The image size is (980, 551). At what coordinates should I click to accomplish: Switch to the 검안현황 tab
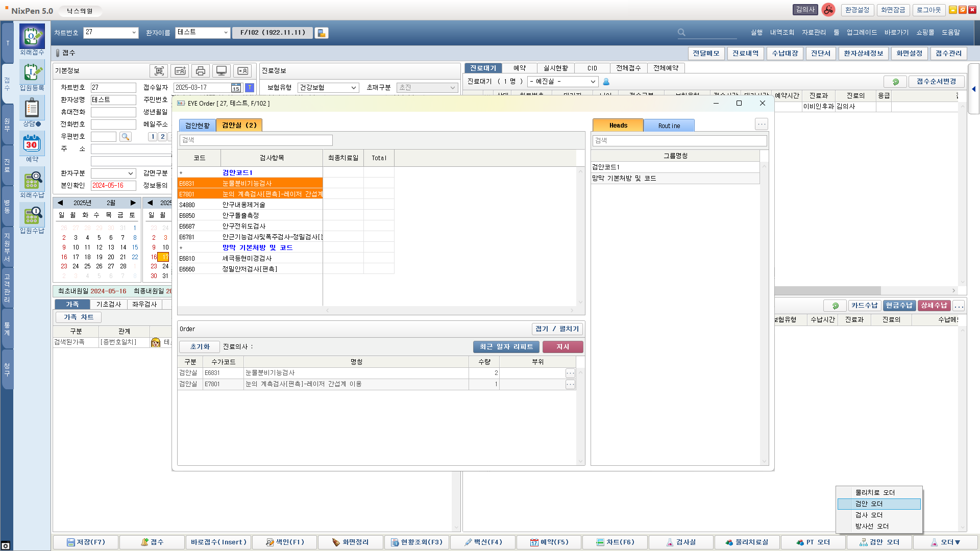point(197,126)
